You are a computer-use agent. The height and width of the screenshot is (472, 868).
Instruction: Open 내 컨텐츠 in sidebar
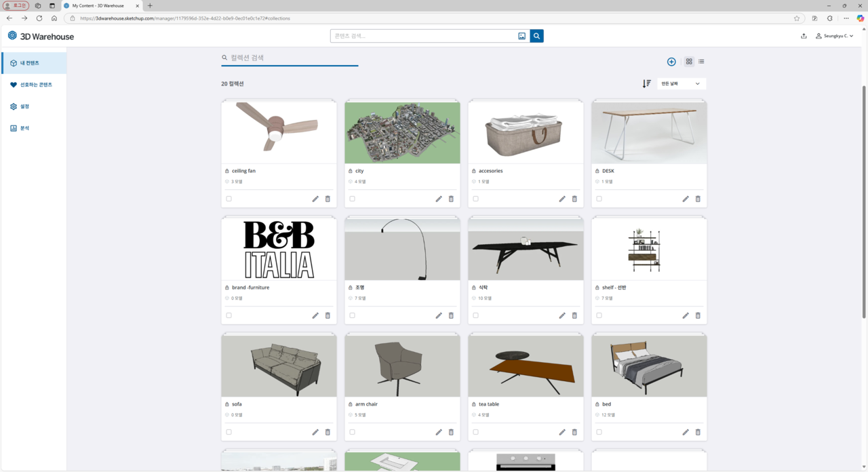click(x=34, y=63)
